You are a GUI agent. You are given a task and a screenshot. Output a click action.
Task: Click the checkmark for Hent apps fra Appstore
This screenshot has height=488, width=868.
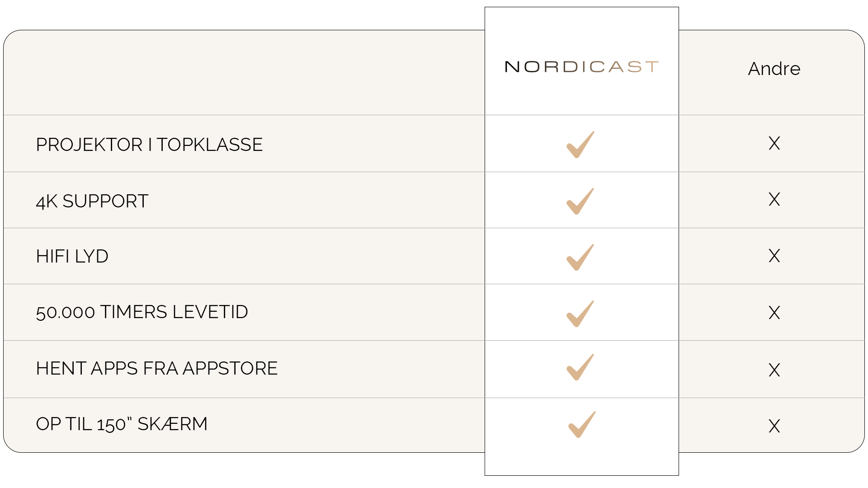580,367
